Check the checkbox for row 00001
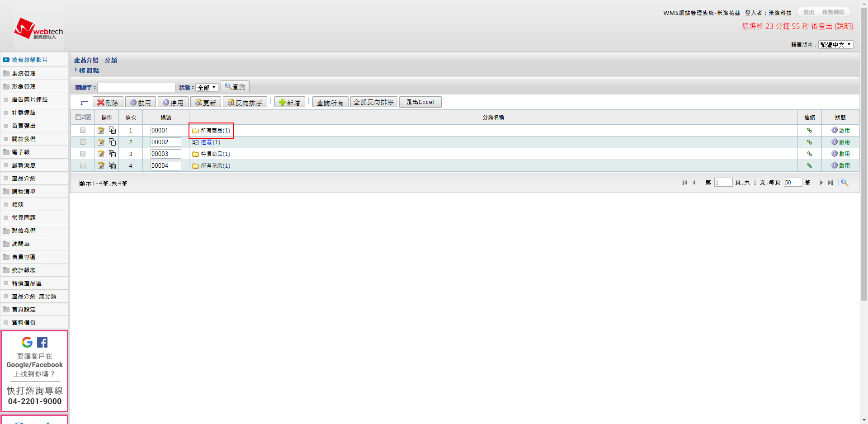This screenshot has height=424, width=868. coord(83,131)
